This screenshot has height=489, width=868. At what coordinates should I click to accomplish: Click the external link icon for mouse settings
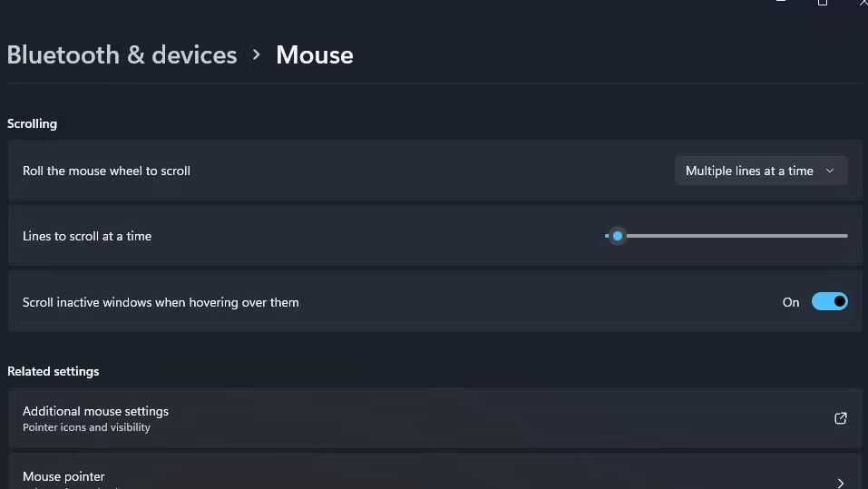pyautogui.click(x=841, y=418)
